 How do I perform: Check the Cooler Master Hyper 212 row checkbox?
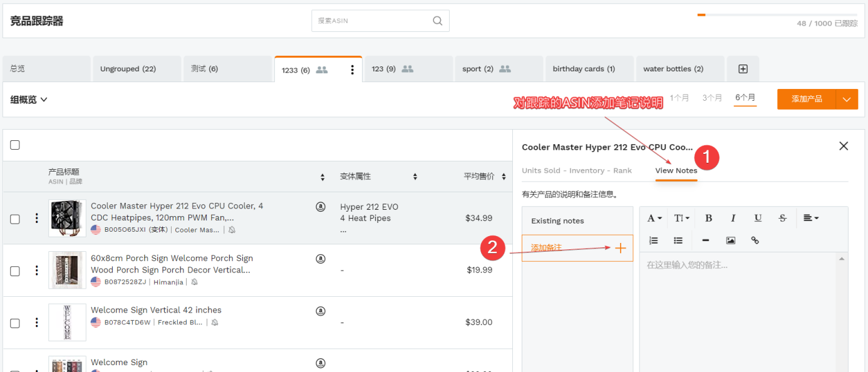15,219
